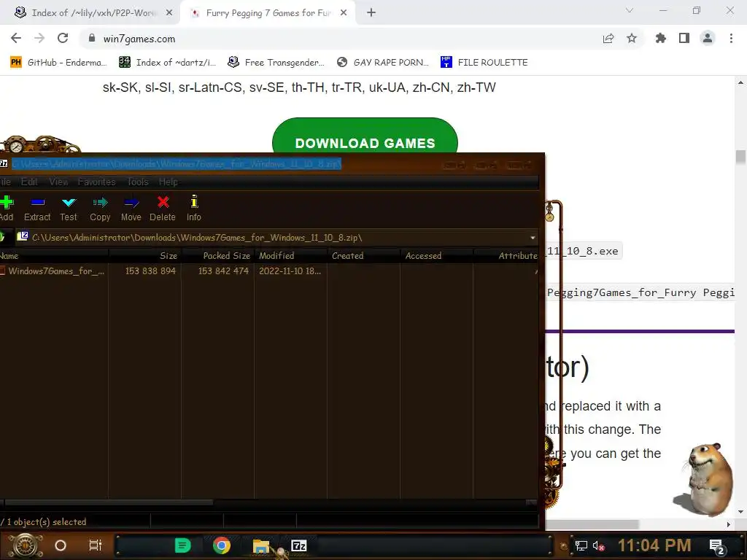
Task: Sort 7-Zip list by Packed Size column
Action: point(217,256)
